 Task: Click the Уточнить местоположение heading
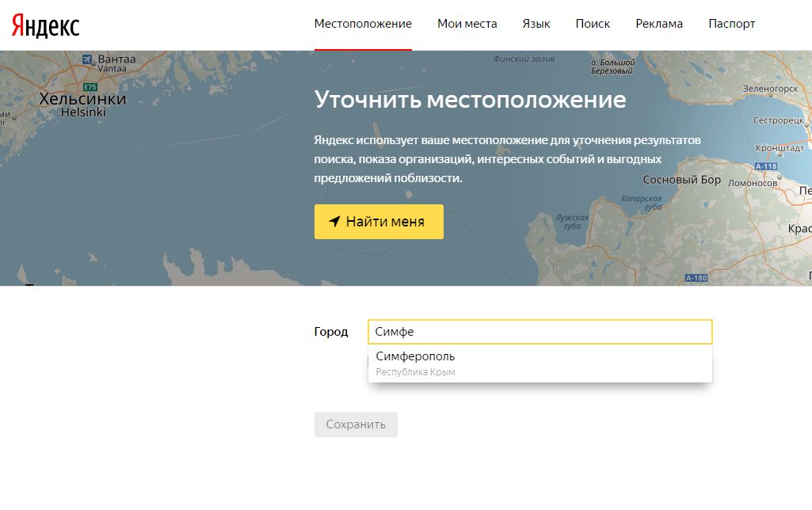click(x=471, y=100)
